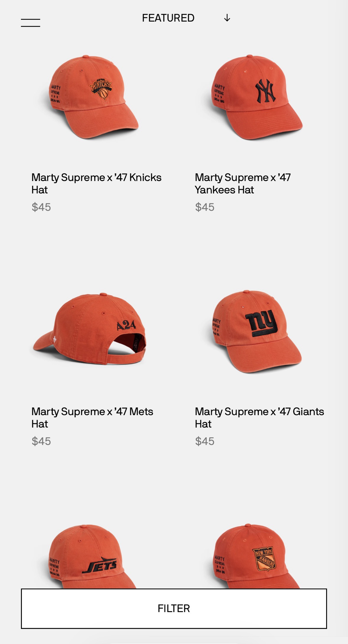Open the FEATURED sort dropdown label
348x644 pixels.
click(168, 18)
